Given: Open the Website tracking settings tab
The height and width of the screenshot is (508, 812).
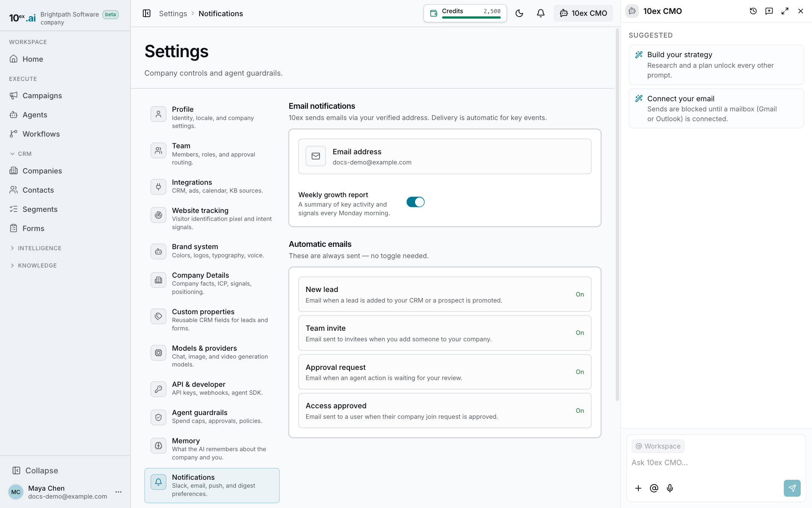Looking at the screenshot, I should pos(212,218).
